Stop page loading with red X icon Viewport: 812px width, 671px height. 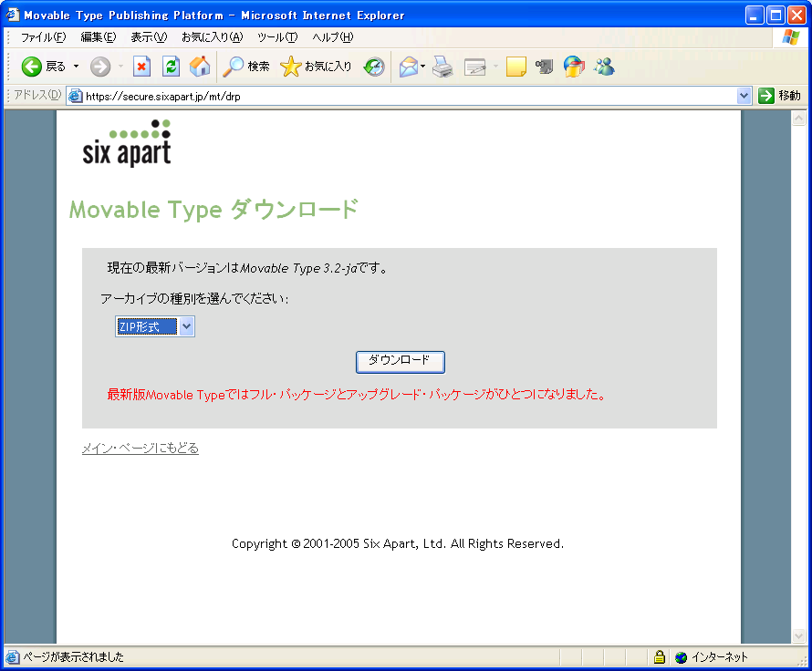click(141, 67)
